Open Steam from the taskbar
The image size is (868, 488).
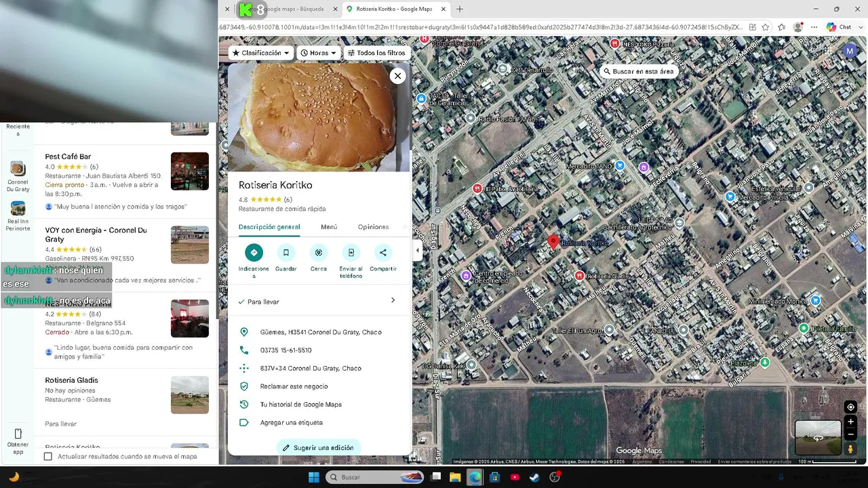[x=535, y=477]
